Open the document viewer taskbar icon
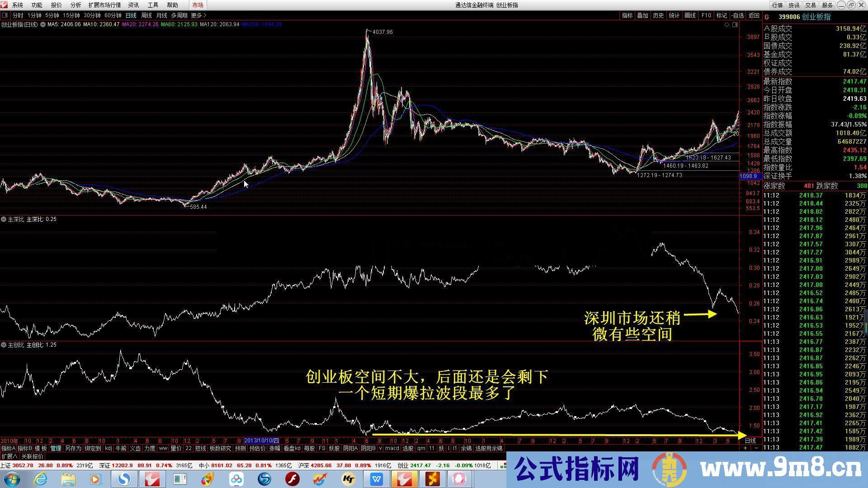The width and height of the screenshot is (868, 488). [180, 479]
